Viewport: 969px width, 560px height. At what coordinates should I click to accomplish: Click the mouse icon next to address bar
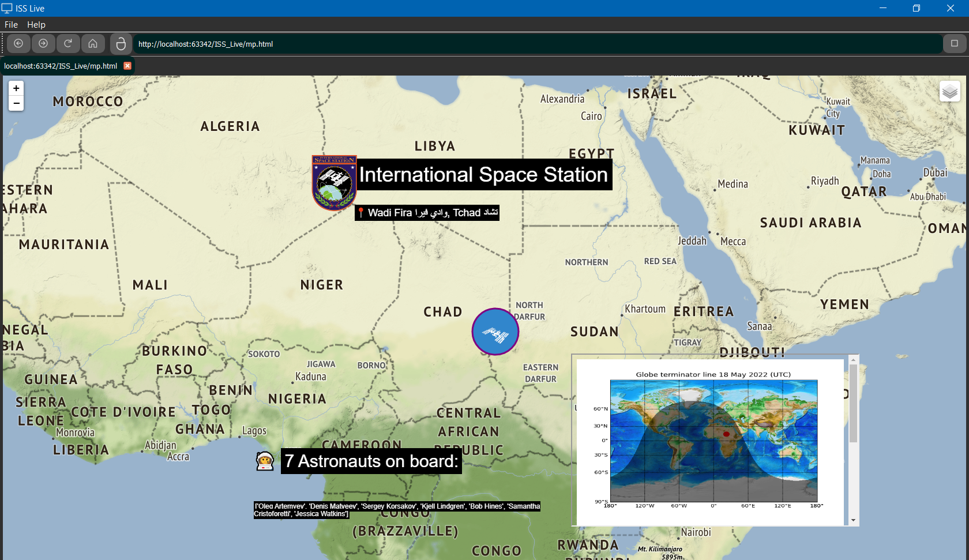[121, 44]
